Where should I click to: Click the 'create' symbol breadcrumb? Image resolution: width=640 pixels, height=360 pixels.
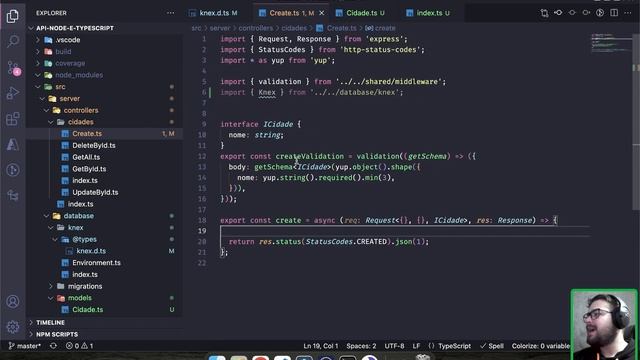[x=385, y=28]
